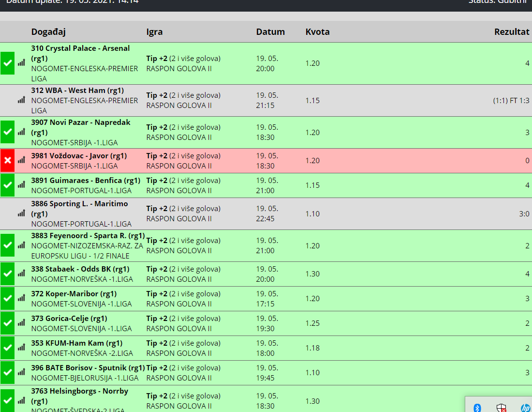Select event 3981 Voždovac - Javor

tap(79, 156)
